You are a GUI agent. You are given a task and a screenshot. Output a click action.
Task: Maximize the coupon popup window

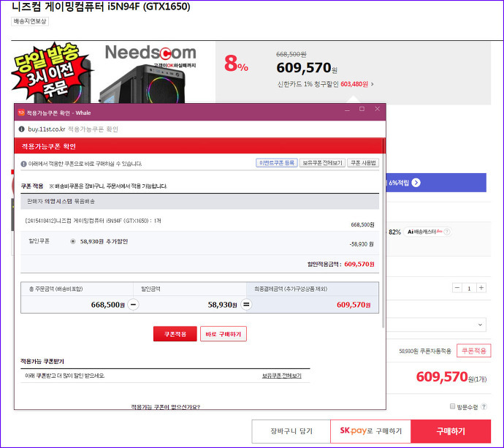pos(362,109)
